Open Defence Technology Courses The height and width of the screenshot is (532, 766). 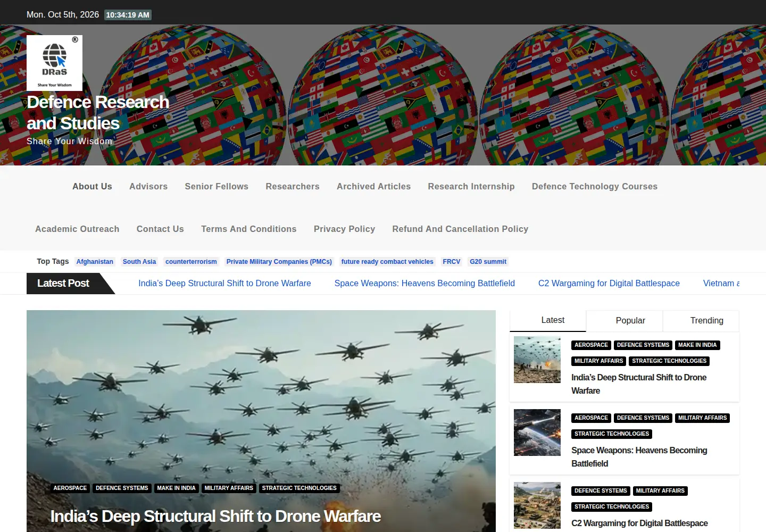coord(595,187)
